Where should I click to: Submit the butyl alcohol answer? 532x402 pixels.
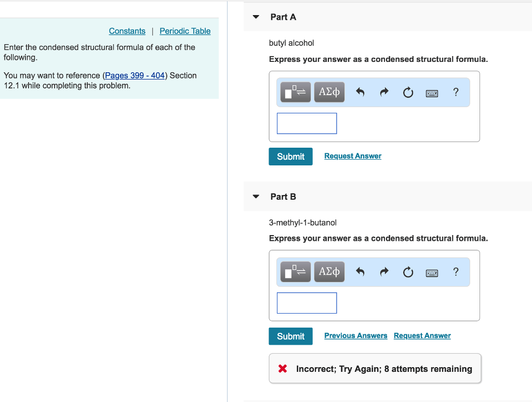[x=290, y=157]
